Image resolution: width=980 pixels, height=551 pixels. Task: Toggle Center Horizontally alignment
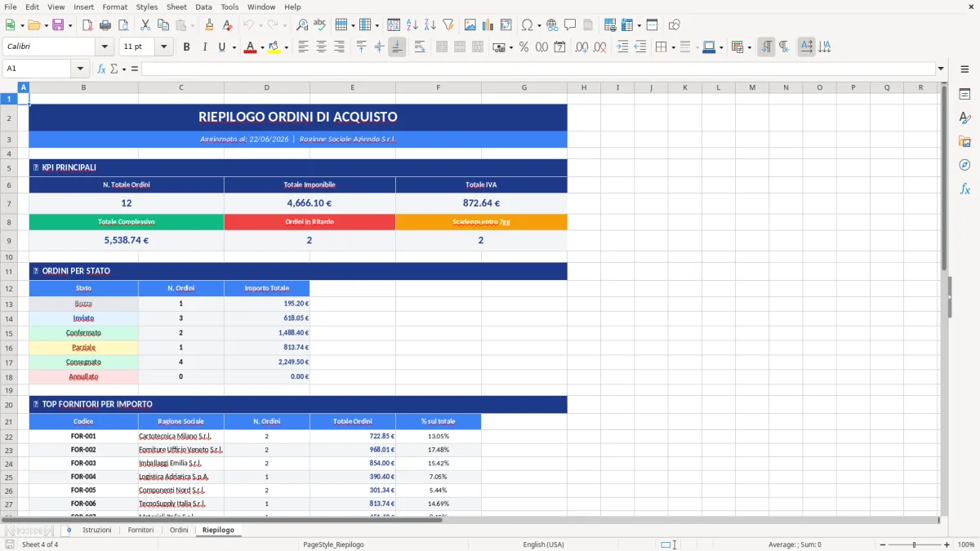[x=322, y=47]
